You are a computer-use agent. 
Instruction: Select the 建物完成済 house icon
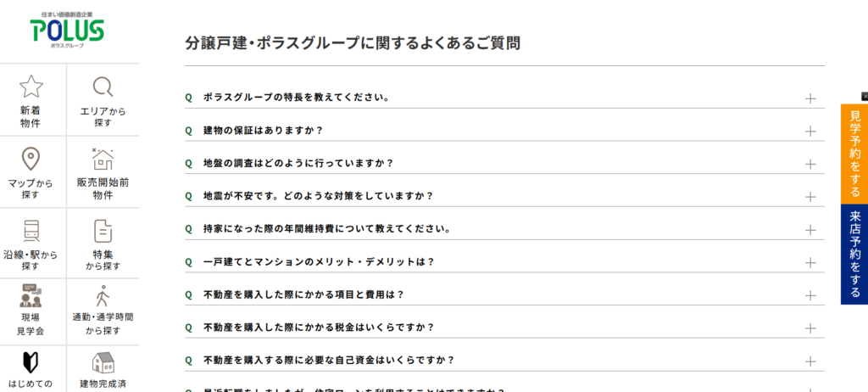103,363
